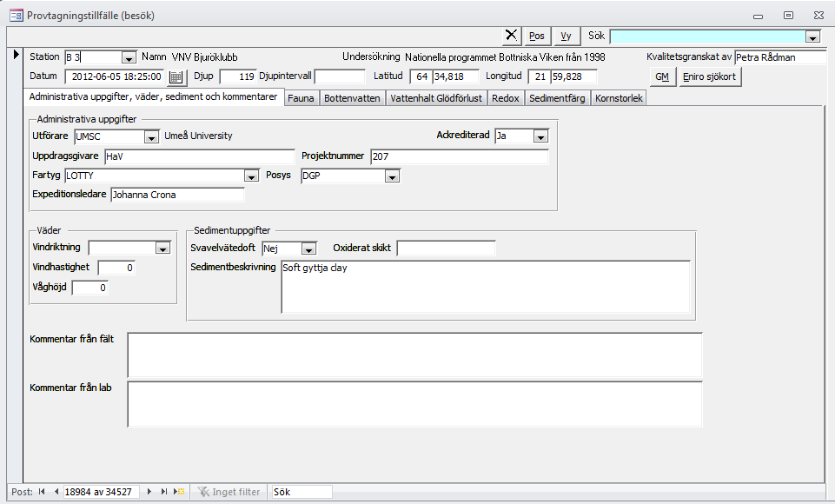The width and height of the screenshot is (835, 504).
Task: Click the Inget filter indicator
Action: (229, 492)
